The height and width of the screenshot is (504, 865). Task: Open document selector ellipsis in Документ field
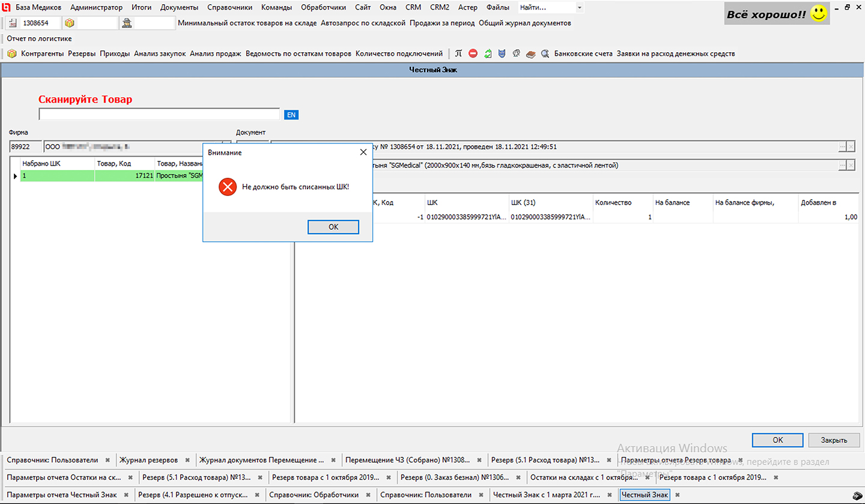coord(842,147)
